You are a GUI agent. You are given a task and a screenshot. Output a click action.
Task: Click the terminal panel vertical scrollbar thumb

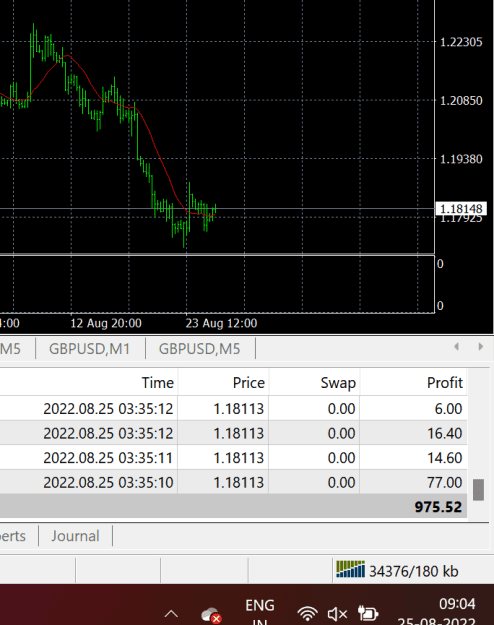[x=478, y=489]
